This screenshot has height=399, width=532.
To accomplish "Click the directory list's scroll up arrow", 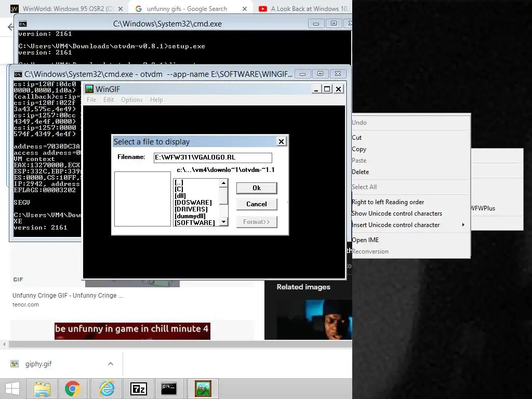I will coord(223,183).
